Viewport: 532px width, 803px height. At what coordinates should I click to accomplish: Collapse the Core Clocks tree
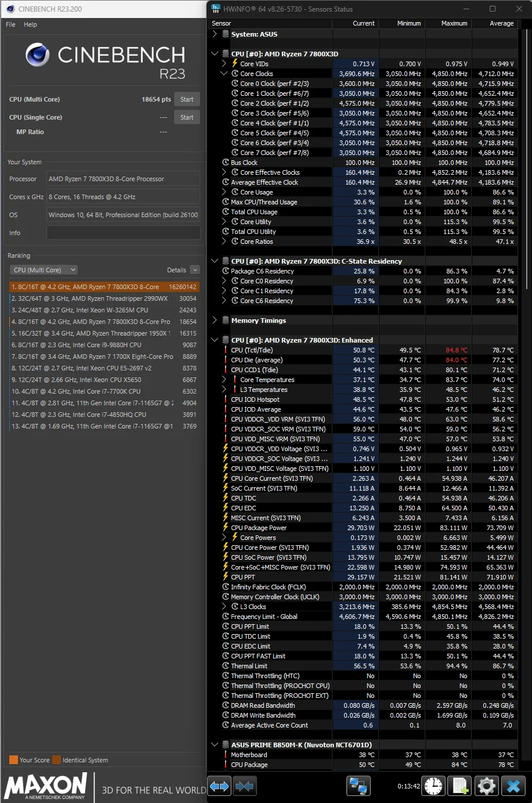coord(224,74)
